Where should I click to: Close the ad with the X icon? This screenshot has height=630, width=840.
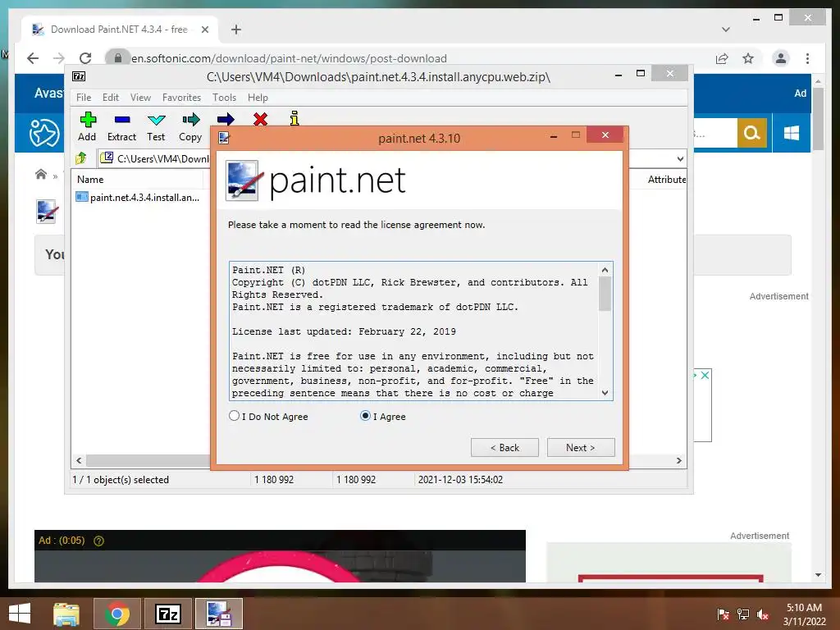coord(705,375)
